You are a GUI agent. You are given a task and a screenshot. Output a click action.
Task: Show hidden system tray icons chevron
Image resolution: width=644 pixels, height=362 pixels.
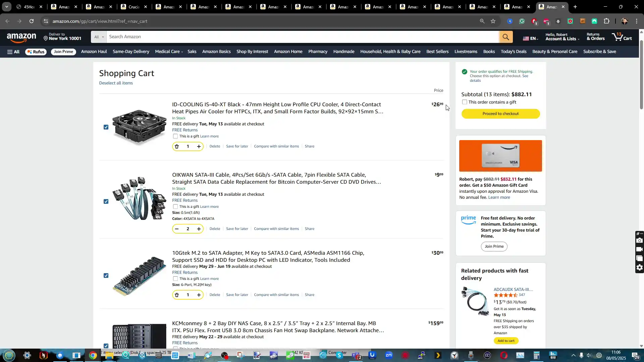pos(573,355)
